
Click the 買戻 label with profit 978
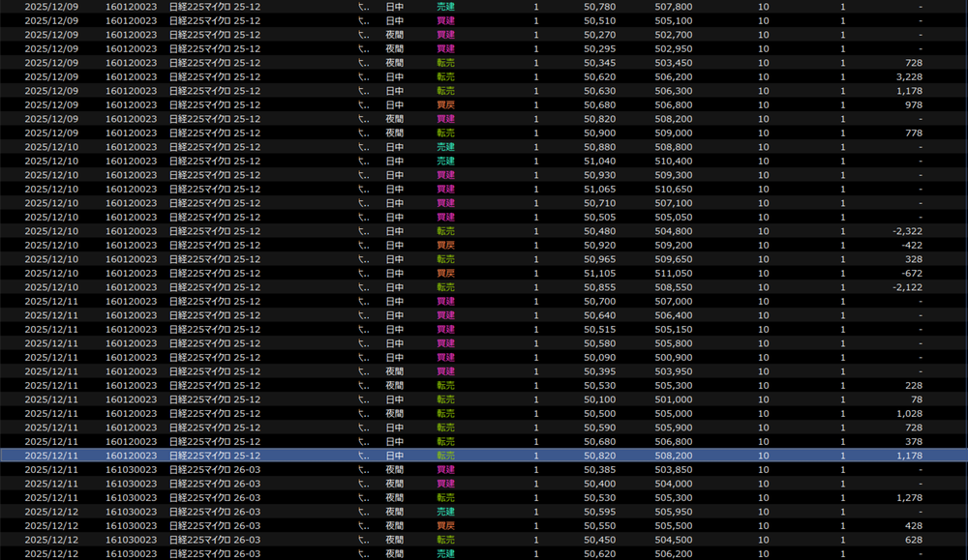[445, 104]
